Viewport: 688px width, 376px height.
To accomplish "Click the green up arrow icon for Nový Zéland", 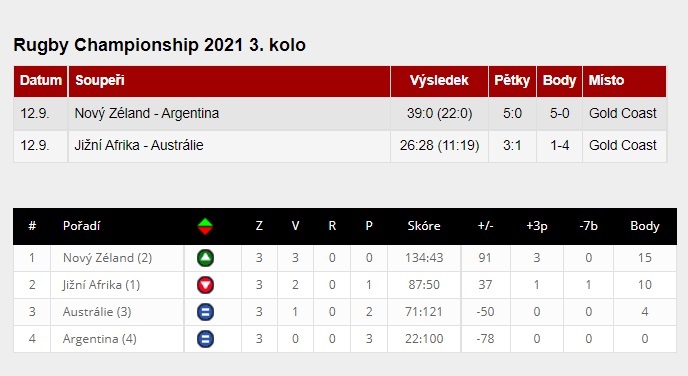I will [x=205, y=258].
